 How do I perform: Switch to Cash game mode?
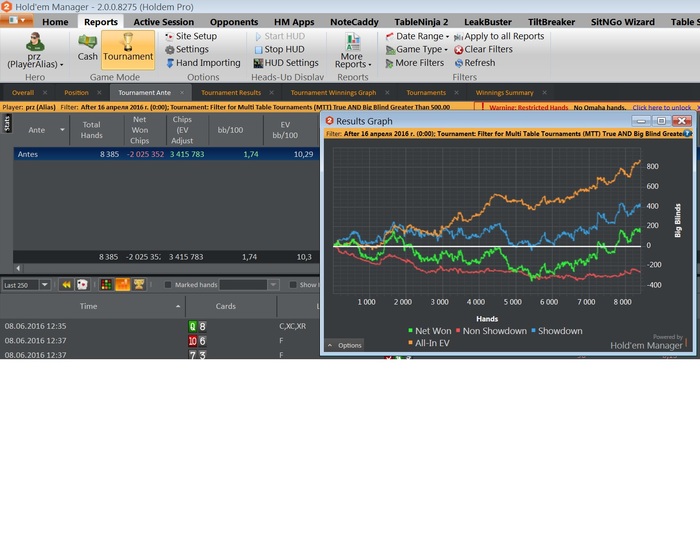[88, 48]
